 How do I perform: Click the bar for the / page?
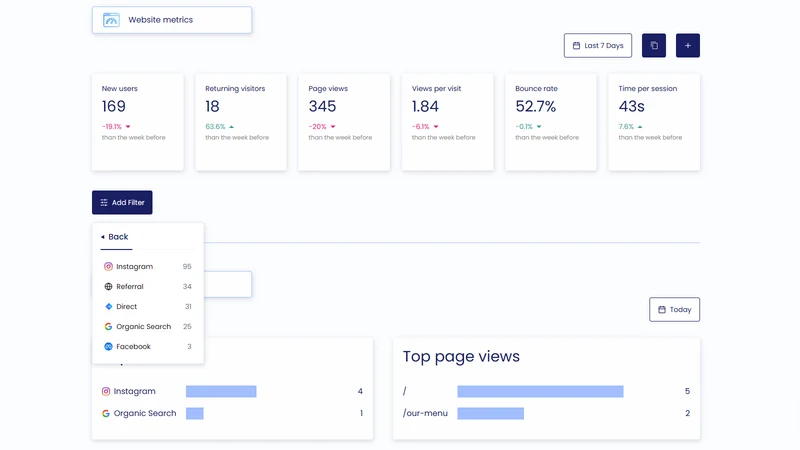[540, 391]
